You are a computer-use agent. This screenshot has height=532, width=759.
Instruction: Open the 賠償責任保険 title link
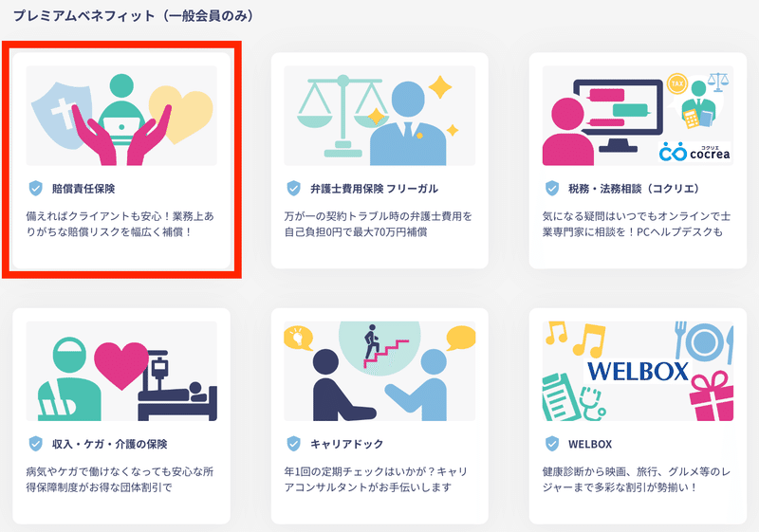tap(83, 189)
